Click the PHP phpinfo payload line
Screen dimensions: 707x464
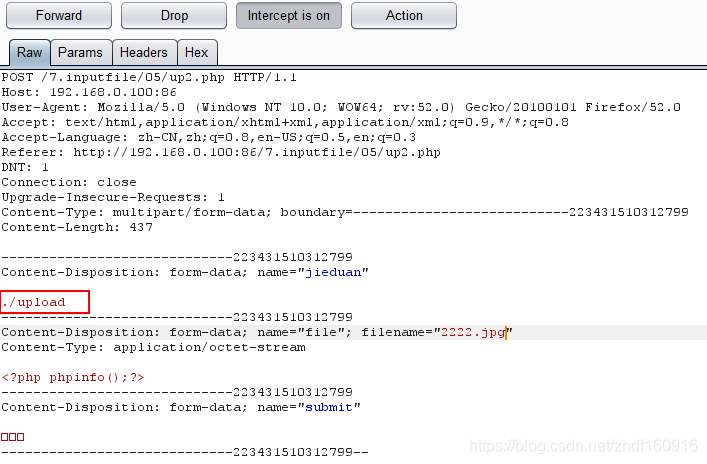72,377
